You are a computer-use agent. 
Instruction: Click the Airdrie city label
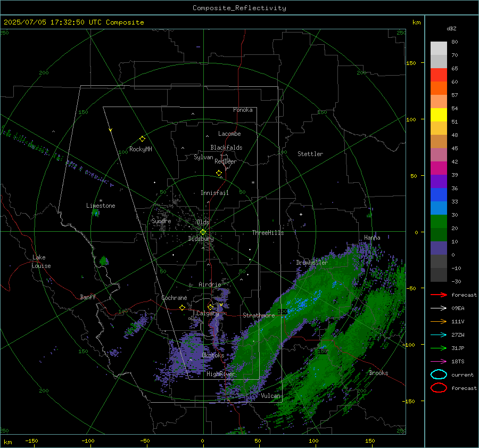210,284
